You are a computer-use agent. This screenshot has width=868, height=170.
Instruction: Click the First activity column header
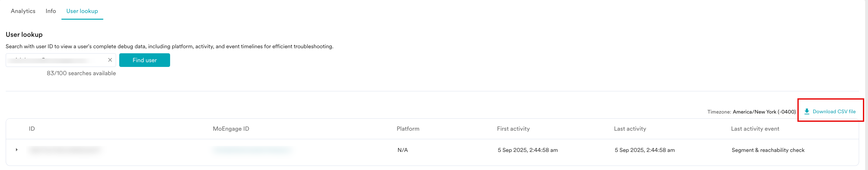click(513, 129)
